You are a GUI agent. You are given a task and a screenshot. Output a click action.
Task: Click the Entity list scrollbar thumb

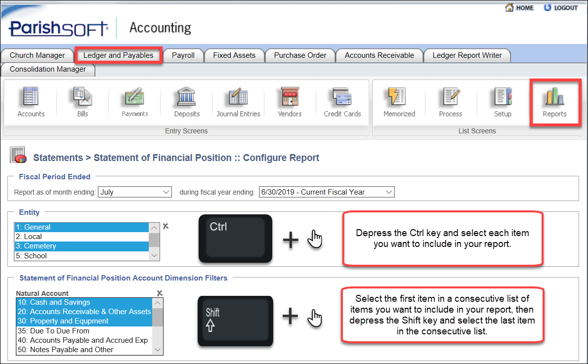click(x=154, y=240)
